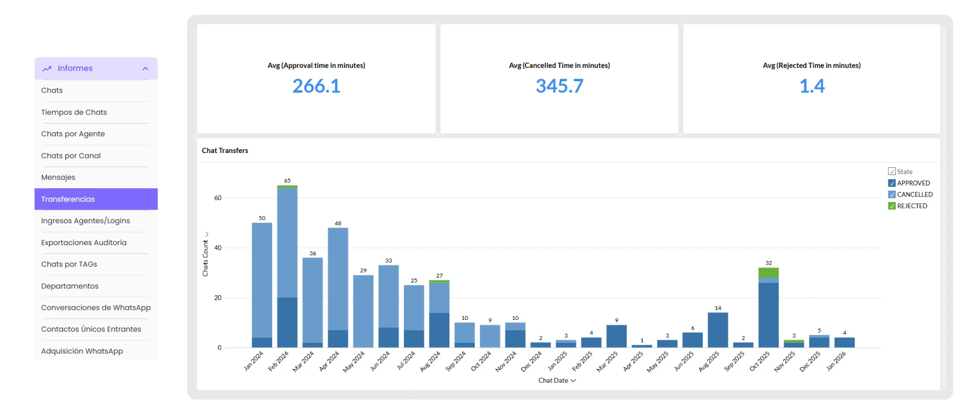Open Exportaciones Auditoría page
The image size is (980, 414).
84,243
